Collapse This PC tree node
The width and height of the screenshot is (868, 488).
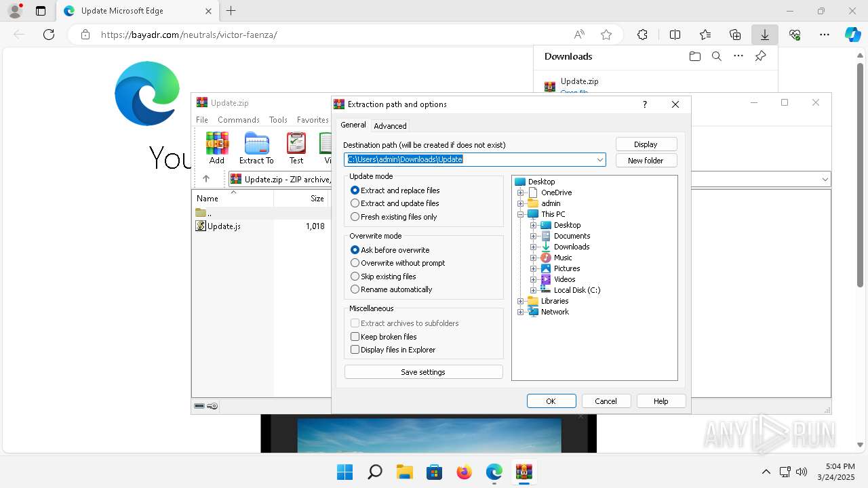tap(520, 214)
